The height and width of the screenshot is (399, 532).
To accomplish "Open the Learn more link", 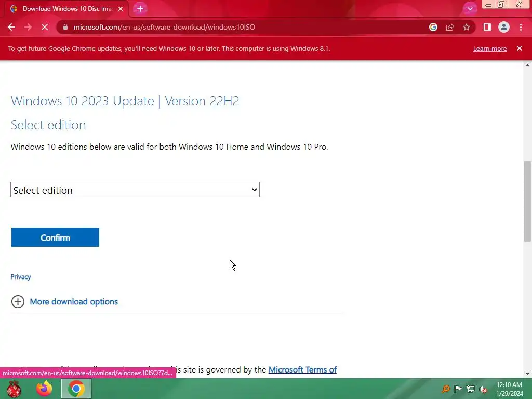I will [490, 48].
